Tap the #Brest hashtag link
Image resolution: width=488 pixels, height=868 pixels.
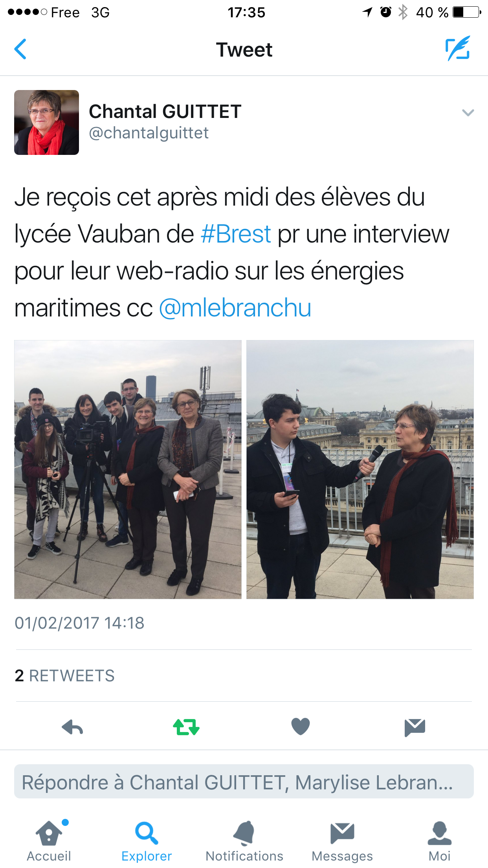[236, 234]
